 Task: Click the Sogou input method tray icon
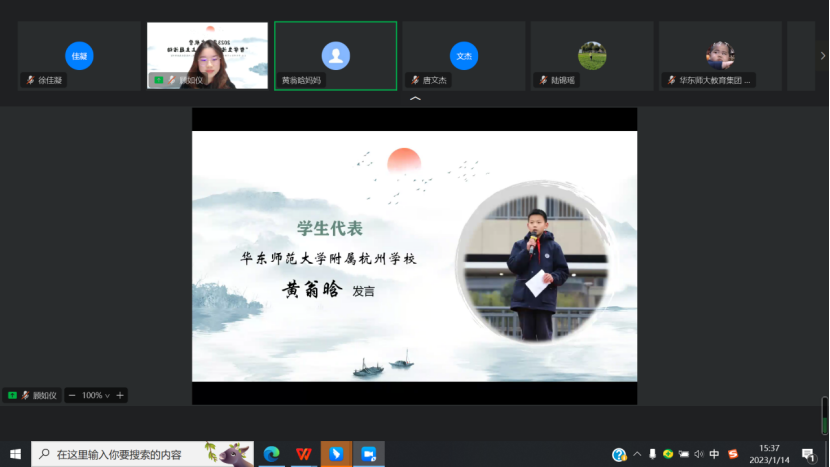click(733, 454)
